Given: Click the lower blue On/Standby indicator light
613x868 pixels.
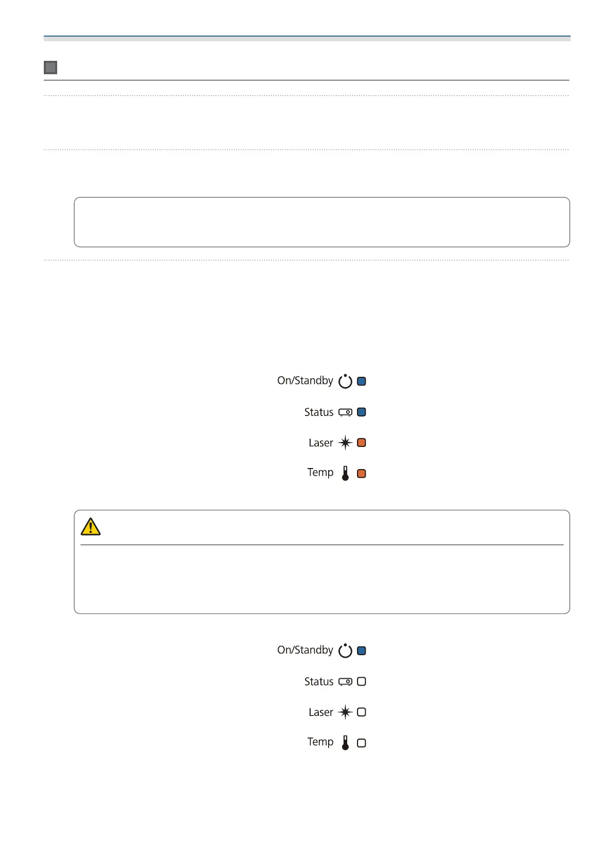Looking at the screenshot, I should pos(362,651).
